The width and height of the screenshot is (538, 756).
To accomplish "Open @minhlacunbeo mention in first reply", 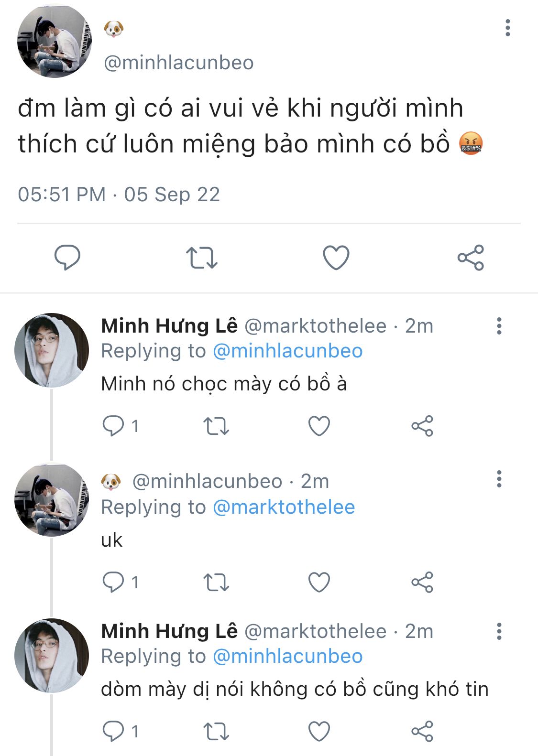I will 287,351.
